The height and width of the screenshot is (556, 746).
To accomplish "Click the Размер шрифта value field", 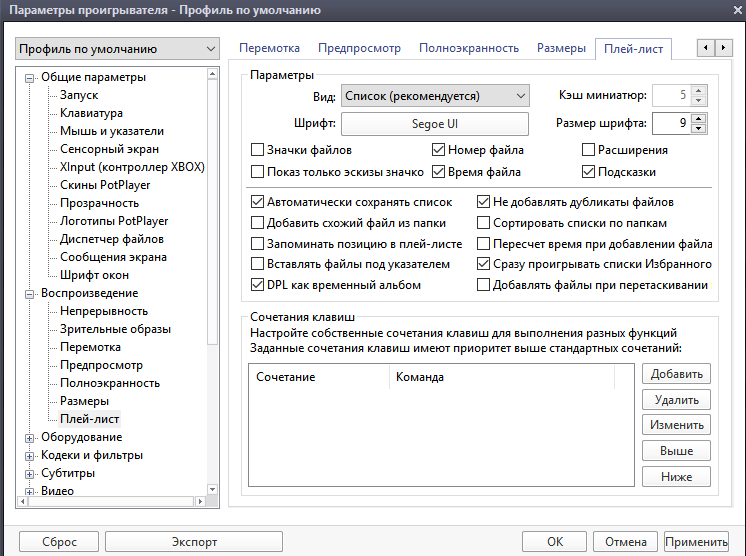I will (x=671, y=123).
